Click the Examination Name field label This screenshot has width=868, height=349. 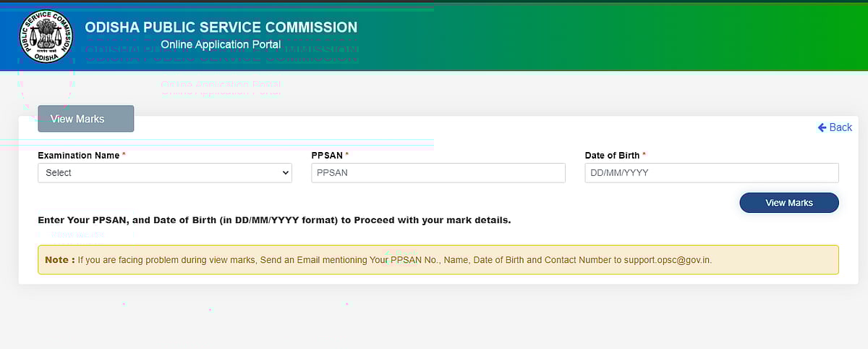(x=78, y=156)
